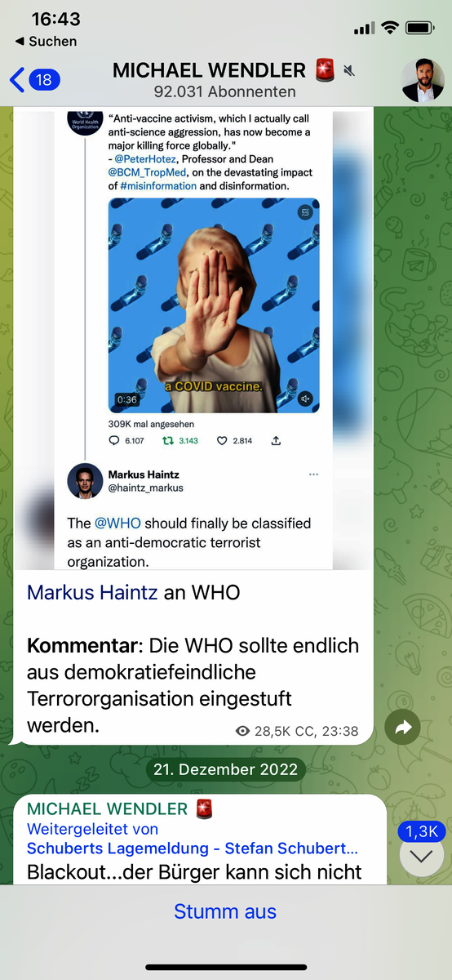The image size is (452, 980).
Task: Open Michael Wendler channel profile photo
Action: 423,80
